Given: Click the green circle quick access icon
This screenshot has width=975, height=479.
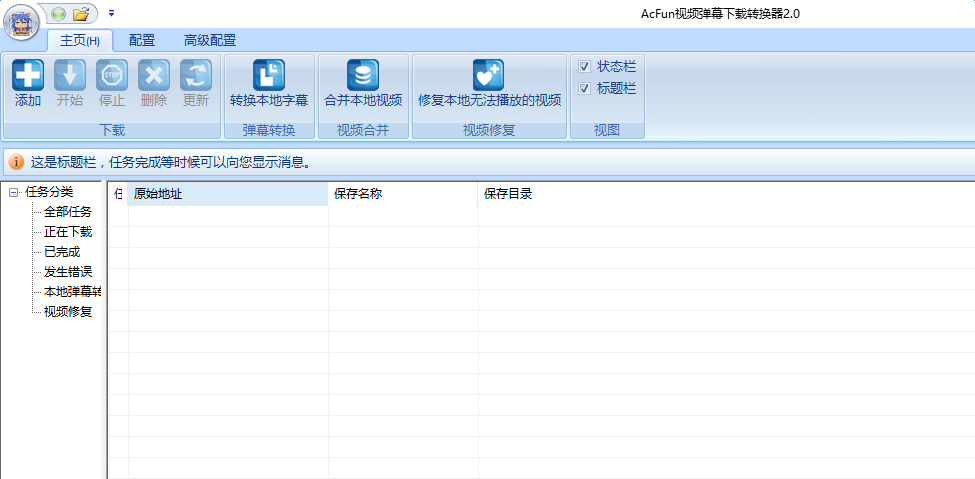Looking at the screenshot, I should click(58, 13).
